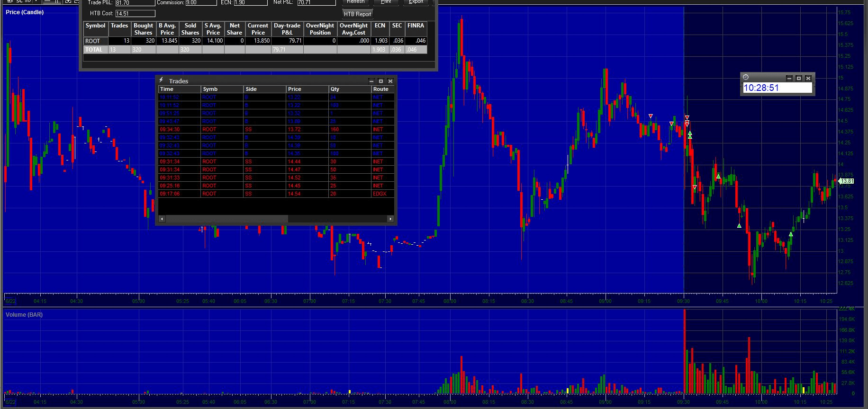
Task: Select the 09:34:30 short sale trade row
Action: 275,129
